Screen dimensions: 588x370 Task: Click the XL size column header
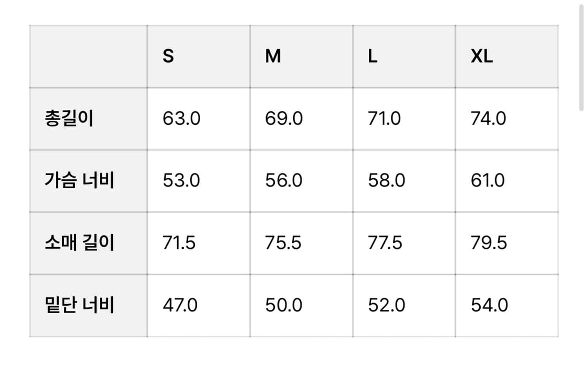click(481, 56)
